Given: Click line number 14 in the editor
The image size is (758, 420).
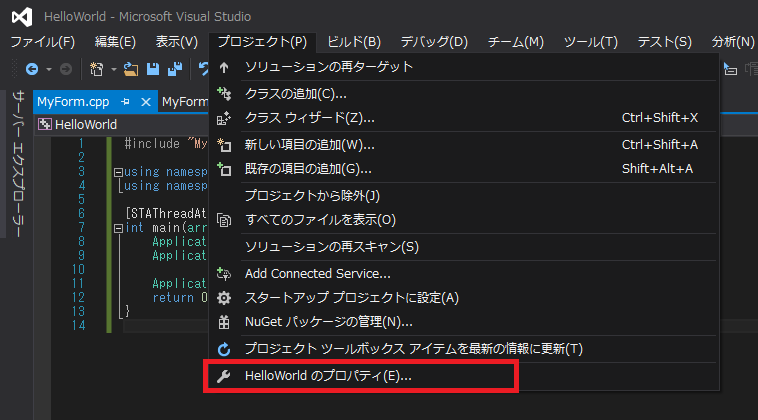Looking at the screenshot, I should [79, 325].
